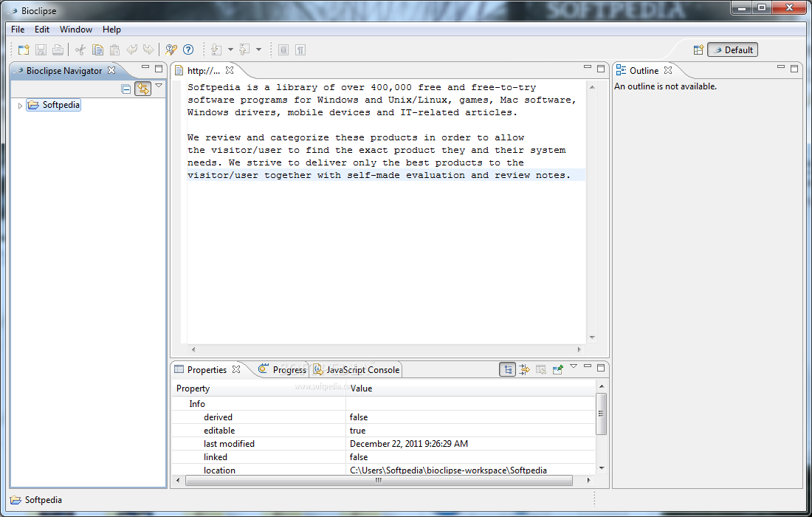Select the Info category row
The width and height of the screenshot is (812, 517).
[x=384, y=404]
